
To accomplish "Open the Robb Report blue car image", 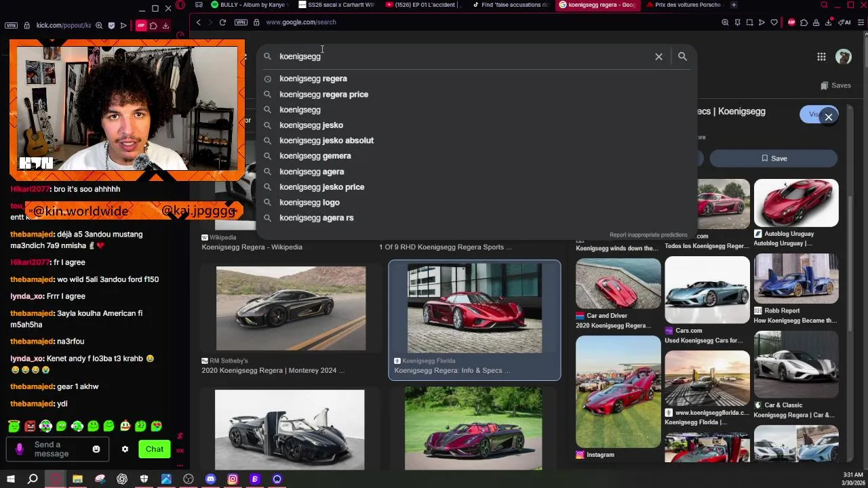I will (796, 279).
